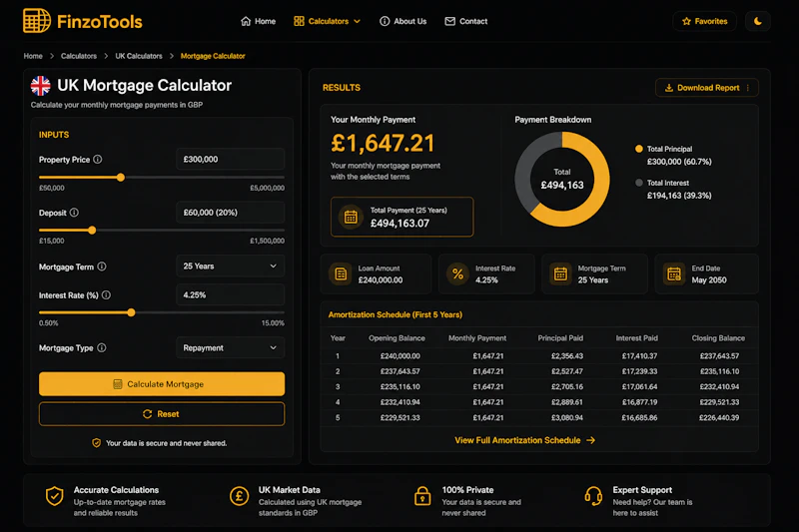Click the secure data shield icon
This screenshot has height=532, width=799.
click(96, 443)
